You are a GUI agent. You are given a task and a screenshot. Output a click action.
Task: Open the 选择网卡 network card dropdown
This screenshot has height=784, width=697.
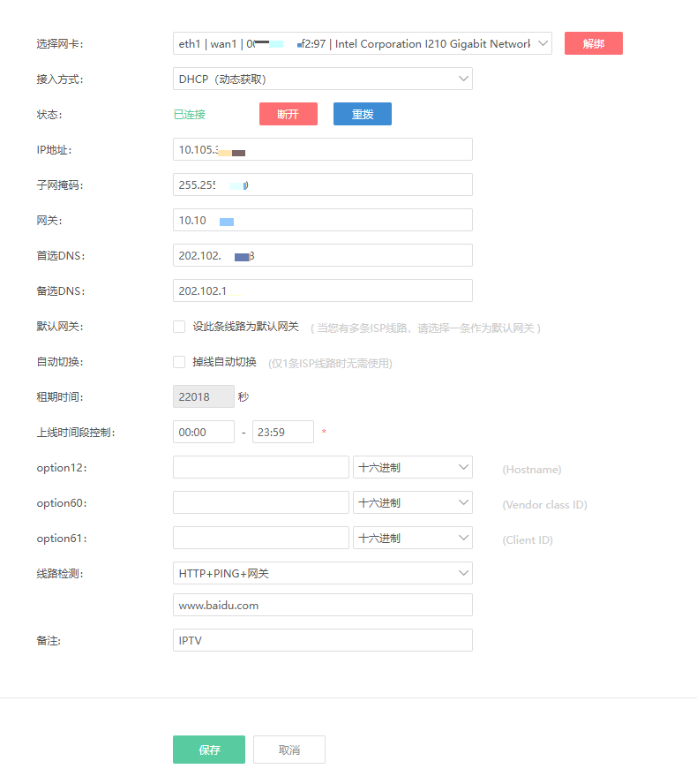pos(362,43)
